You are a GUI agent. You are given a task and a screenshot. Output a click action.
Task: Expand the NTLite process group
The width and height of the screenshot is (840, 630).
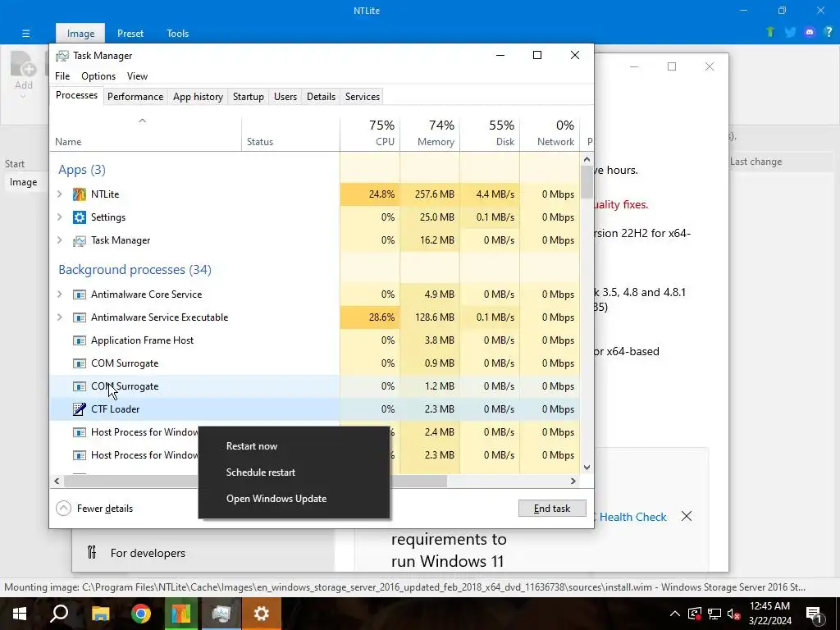pos(60,194)
